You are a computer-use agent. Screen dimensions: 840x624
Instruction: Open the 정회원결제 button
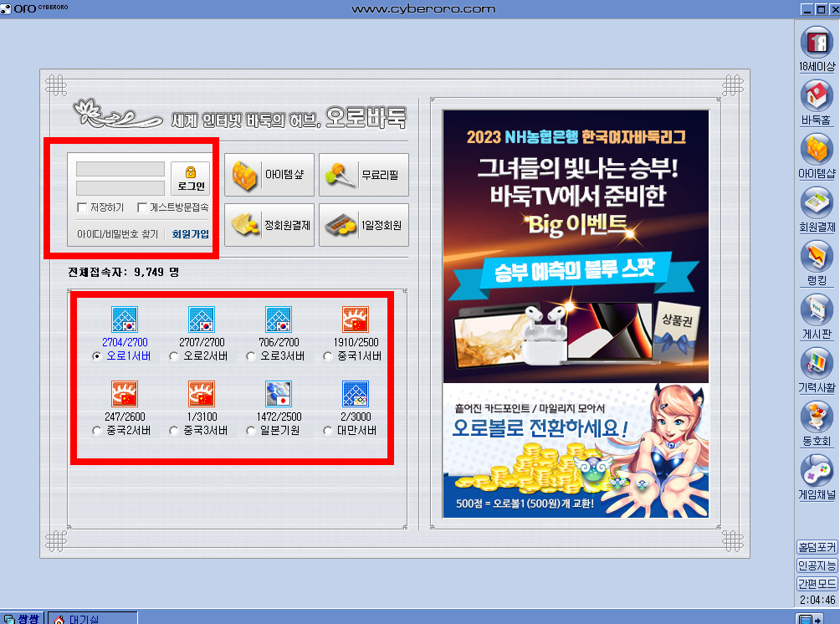tap(269, 225)
